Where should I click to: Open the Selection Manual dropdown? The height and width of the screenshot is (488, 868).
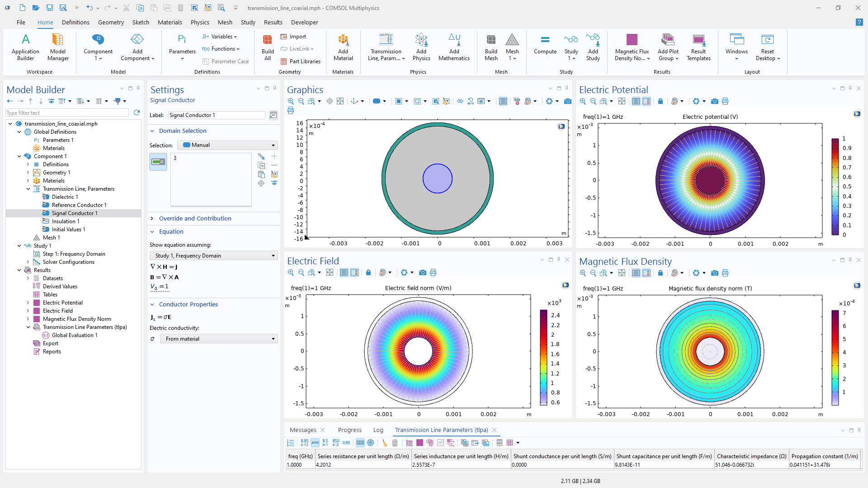pyautogui.click(x=228, y=145)
